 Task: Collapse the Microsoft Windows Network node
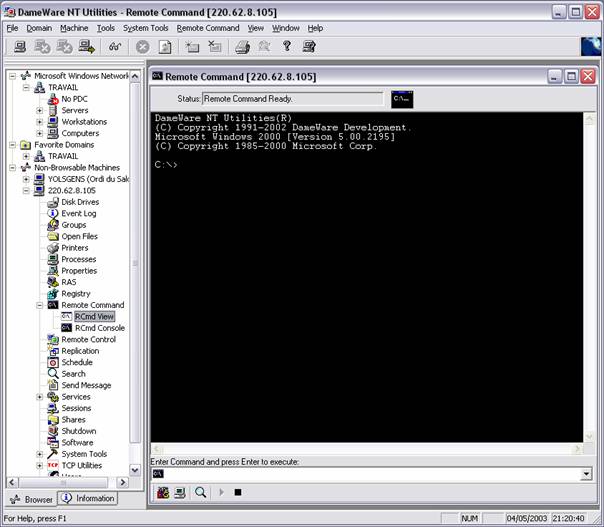(x=13, y=76)
